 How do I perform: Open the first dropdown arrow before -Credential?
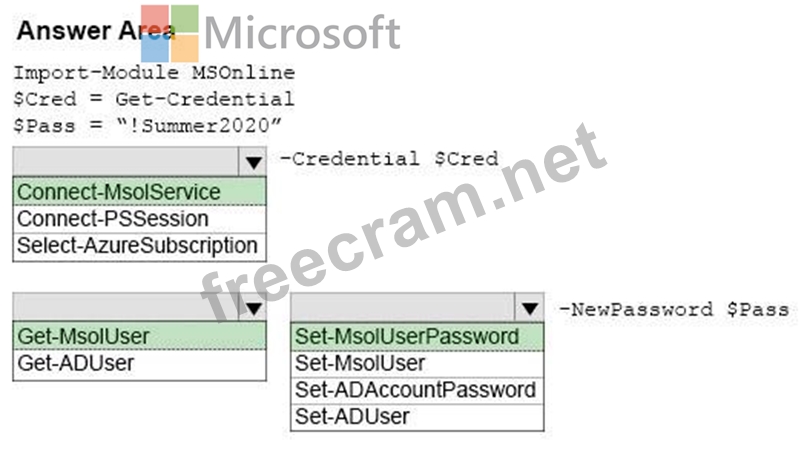[x=253, y=162]
